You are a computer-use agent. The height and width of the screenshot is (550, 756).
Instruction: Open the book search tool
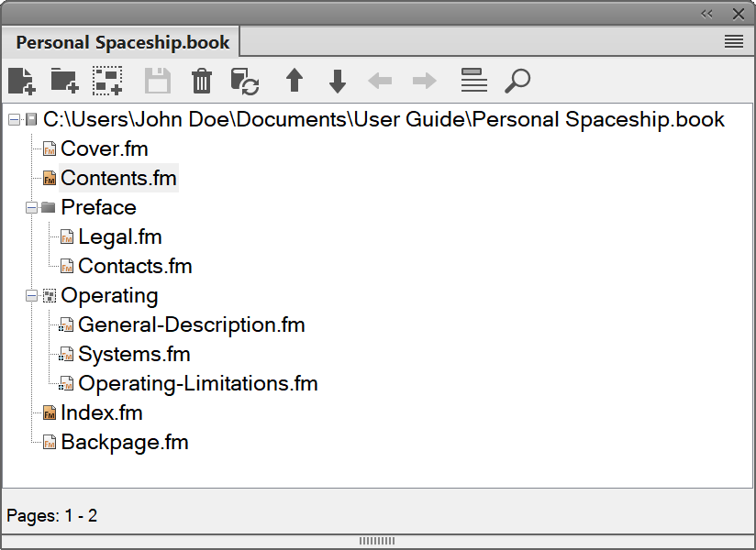pyautogui.click(x=517, y=81)
